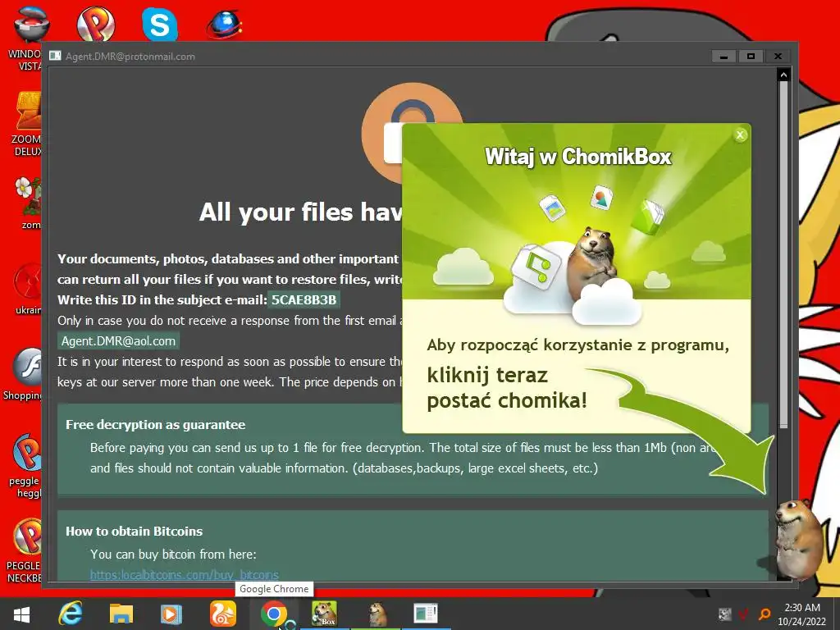840x630 pixels.
Task: Click the vertical scrollbar thumb of ransom window
Action: tap(783, 255)
